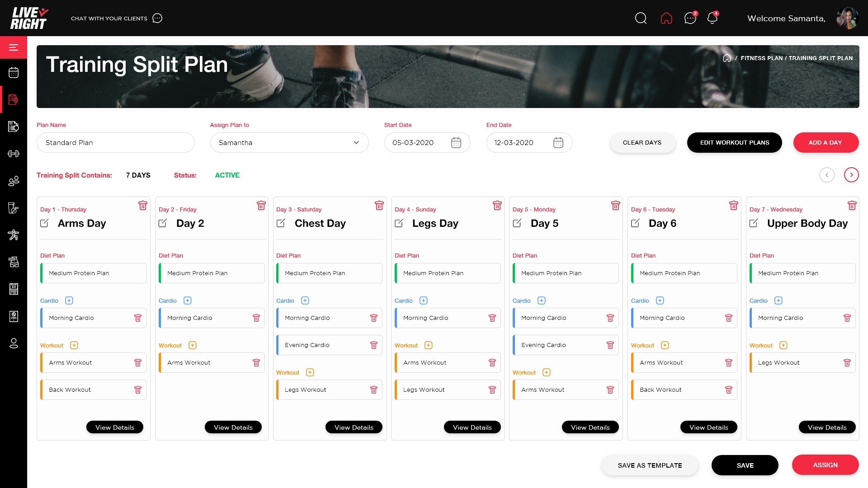The height and width of the screenshot is (488, 868).
Task: Click the Add a Day button
Action: click(826, 142)
